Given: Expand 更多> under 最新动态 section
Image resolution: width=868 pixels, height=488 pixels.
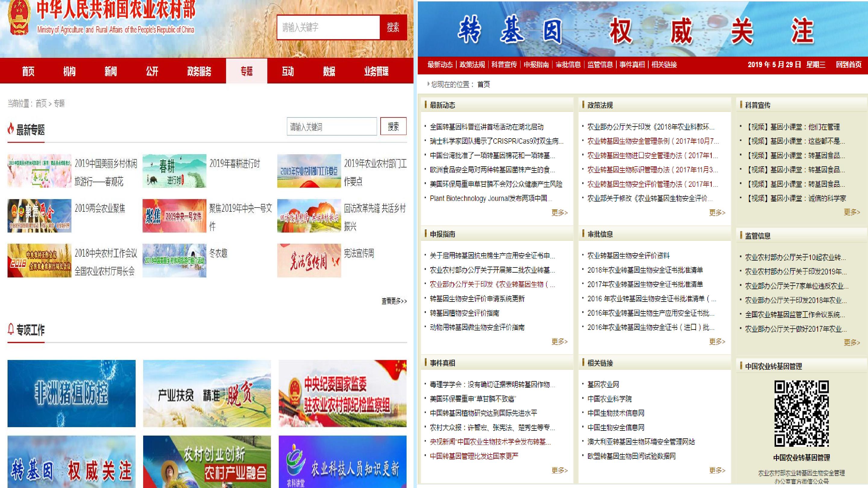Looking at the screenshot, I should 559,212.
